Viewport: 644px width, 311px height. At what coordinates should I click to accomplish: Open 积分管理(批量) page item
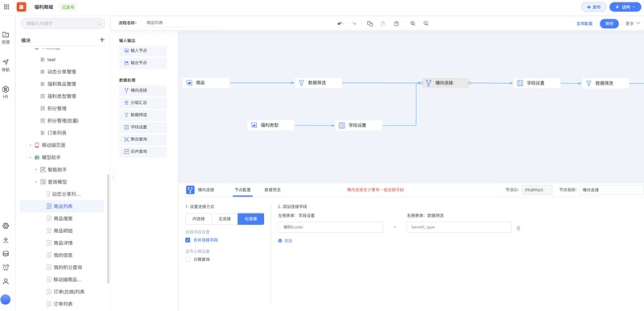tap(62, 121)
